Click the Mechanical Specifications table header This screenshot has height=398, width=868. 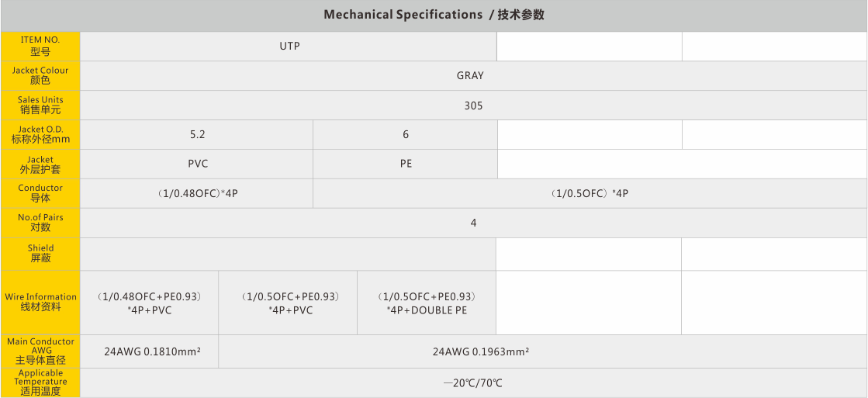(x=434, y=15)
